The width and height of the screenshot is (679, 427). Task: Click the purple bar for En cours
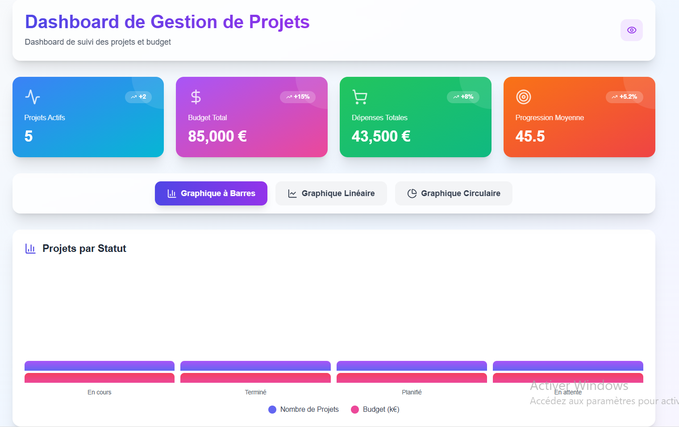99,366
